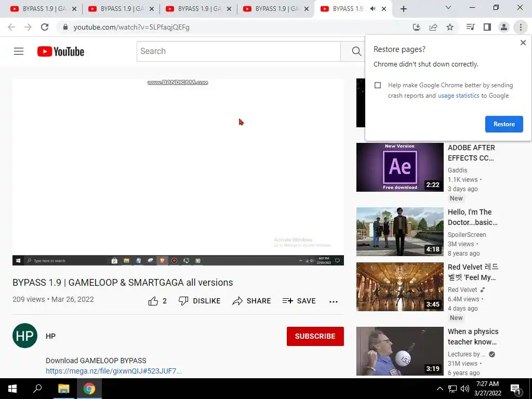This screenshot has width=532, height=399.
Task: Open the YouTube hamburger guide menu
Action: tap(19, 51)
